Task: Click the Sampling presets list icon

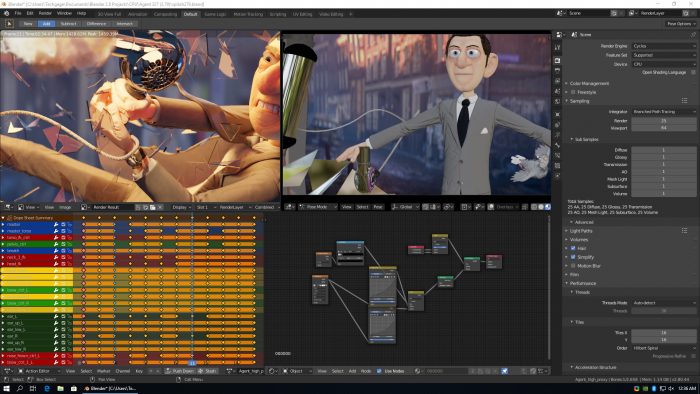Action: coord(684,101)
